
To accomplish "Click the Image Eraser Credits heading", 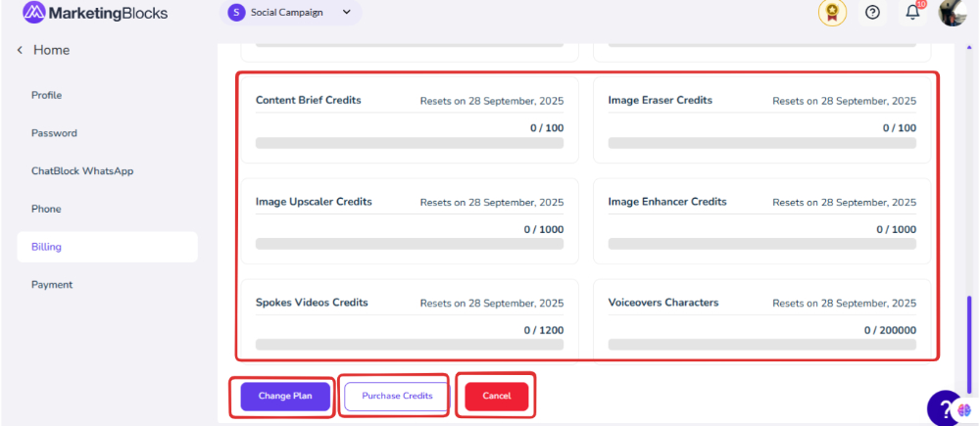I will click(660, 100).
